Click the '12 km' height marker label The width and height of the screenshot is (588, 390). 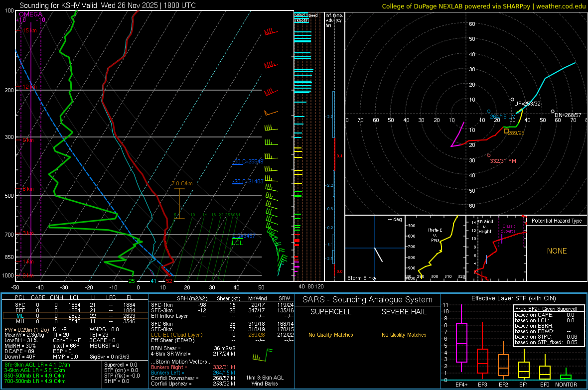tap(29, 87)
